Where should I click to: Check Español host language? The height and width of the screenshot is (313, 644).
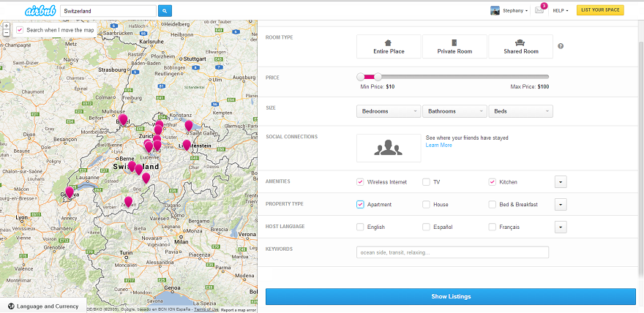point(426,227)
